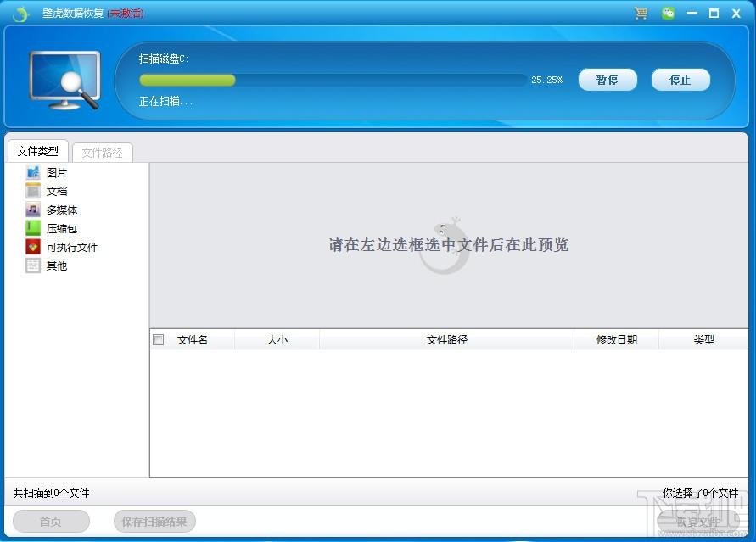Open the 压缩包 tree item label
This screenshot has height=542, width=756.
[x=62, y=228]
